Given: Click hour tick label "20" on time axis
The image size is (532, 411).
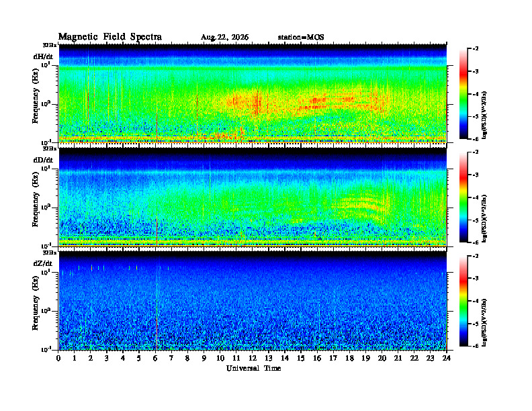Looking at the screenshot, I should click(382, 358).
